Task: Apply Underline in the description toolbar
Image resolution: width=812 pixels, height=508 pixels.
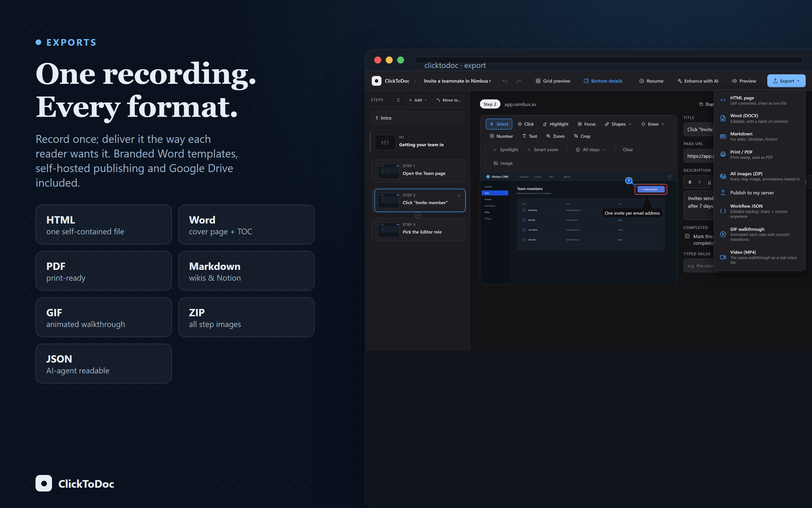Action: pos(709,182)
